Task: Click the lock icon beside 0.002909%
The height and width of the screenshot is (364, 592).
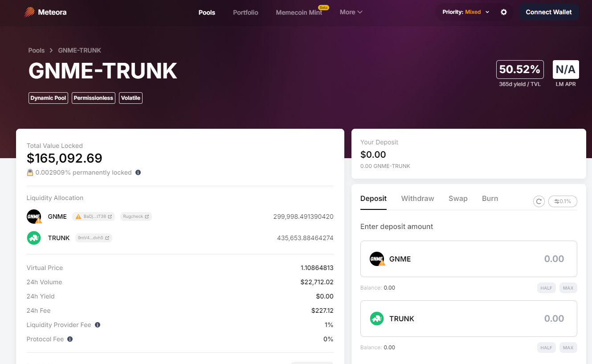Action: point(30,172)
